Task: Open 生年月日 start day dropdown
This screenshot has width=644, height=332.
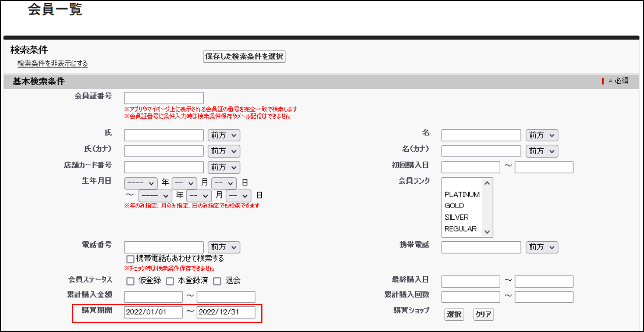Action: [x=224, y=183]
